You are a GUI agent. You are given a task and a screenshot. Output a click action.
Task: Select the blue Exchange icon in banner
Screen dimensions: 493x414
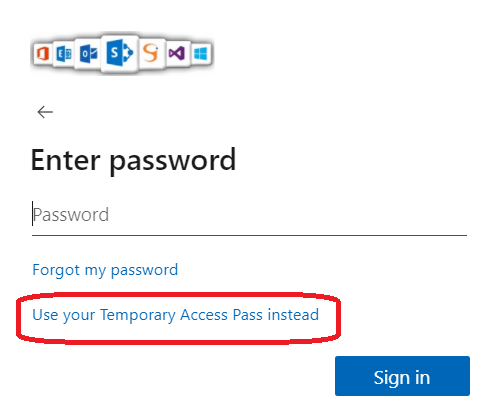coord(64,53)
